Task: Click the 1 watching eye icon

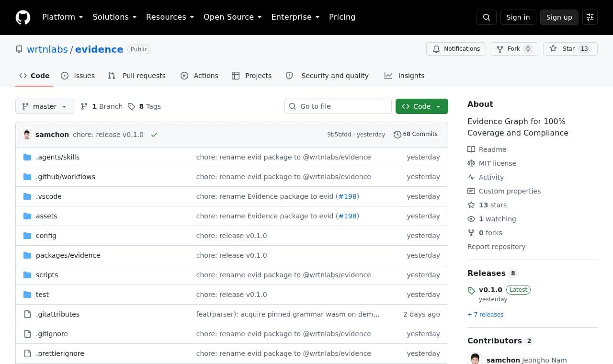Action: tap(471, 219)
